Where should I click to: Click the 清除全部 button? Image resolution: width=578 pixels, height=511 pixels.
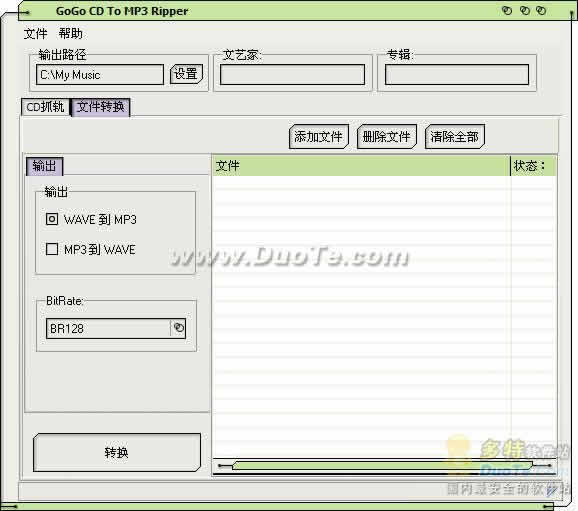tap(455, 137)
